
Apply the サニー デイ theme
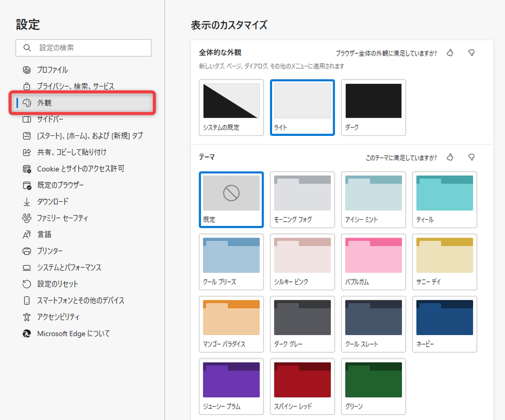445,262
